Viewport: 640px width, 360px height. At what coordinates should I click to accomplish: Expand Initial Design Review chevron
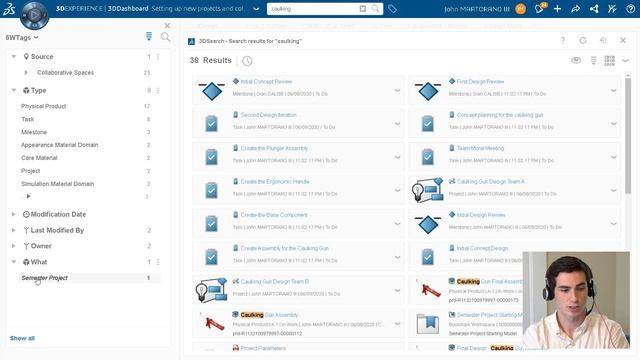tap(613, 224)
